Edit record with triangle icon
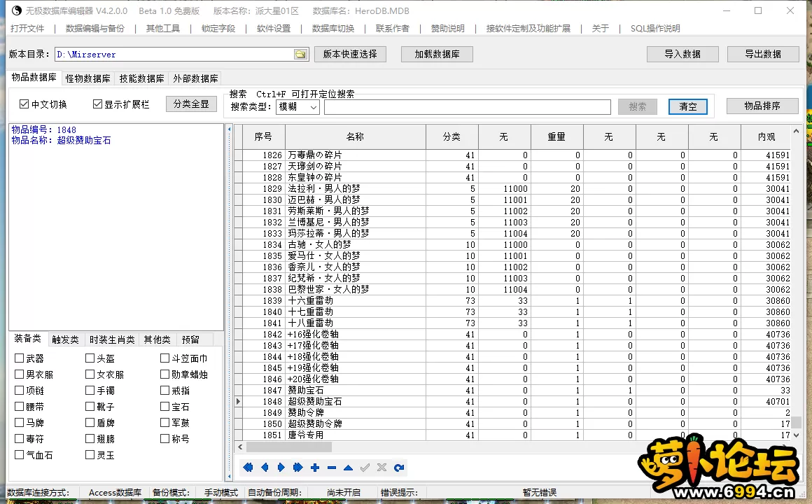Screen dimensions: 812x504 click(x=348, y=468)
